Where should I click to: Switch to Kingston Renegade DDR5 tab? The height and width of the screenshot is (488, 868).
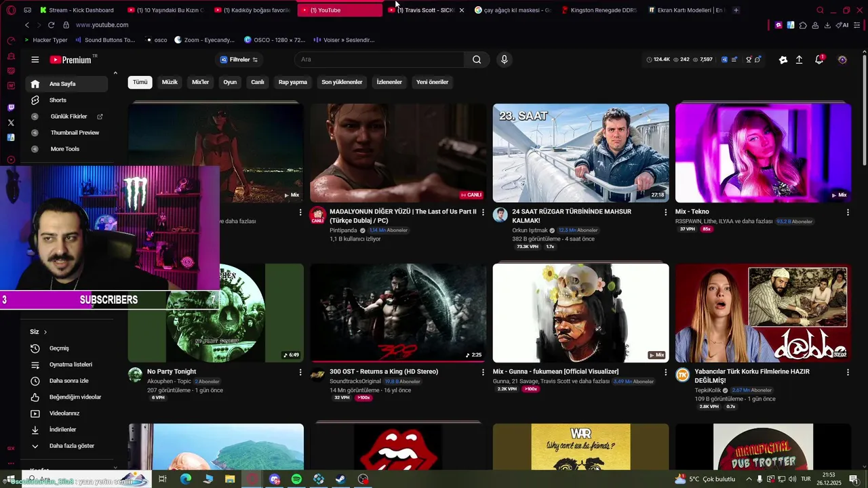(598, 10)
